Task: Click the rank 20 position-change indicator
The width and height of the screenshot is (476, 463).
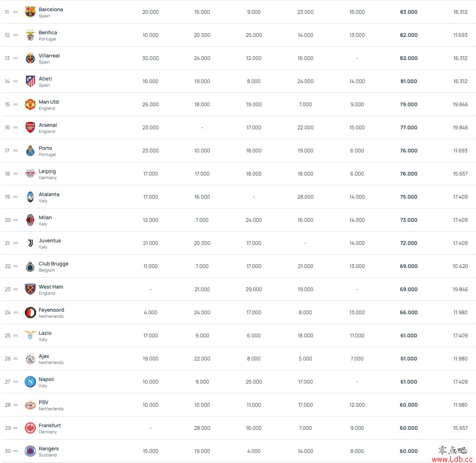Action: [x=16, y=220]
